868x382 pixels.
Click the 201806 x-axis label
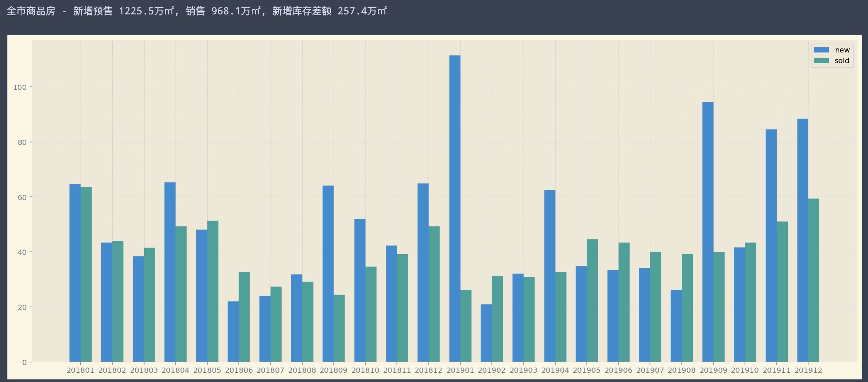pyautogui.click(x=239, y=370)
